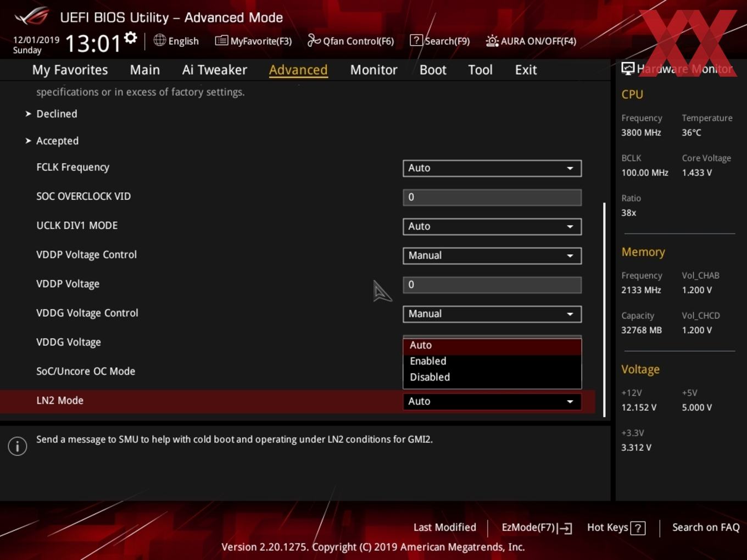This screenshot has height=560, width=747.
Task: Click the EzMode exit arrow icon
Action: click(x=565, y=528)
